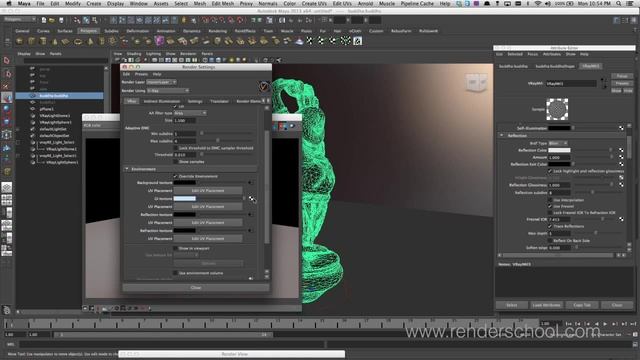The image size is (640, 360).
Task: Click the polygon sphere shelf icon
Action: (x=20, y=41)
